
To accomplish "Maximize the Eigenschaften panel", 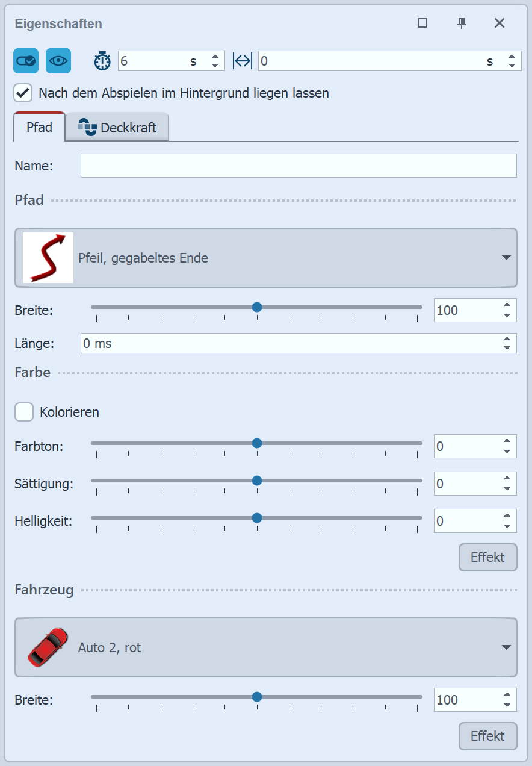I will [x=422, y=23].
